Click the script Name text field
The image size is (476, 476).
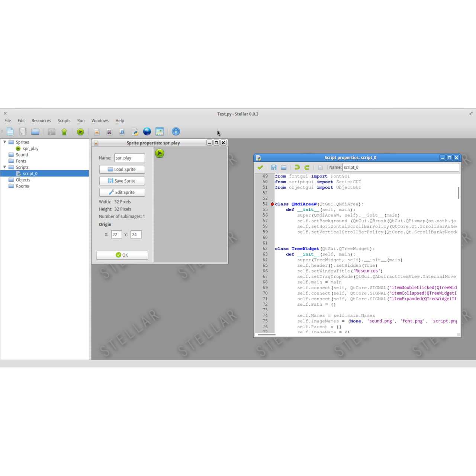pyautogui.click(x=400, y=167)
